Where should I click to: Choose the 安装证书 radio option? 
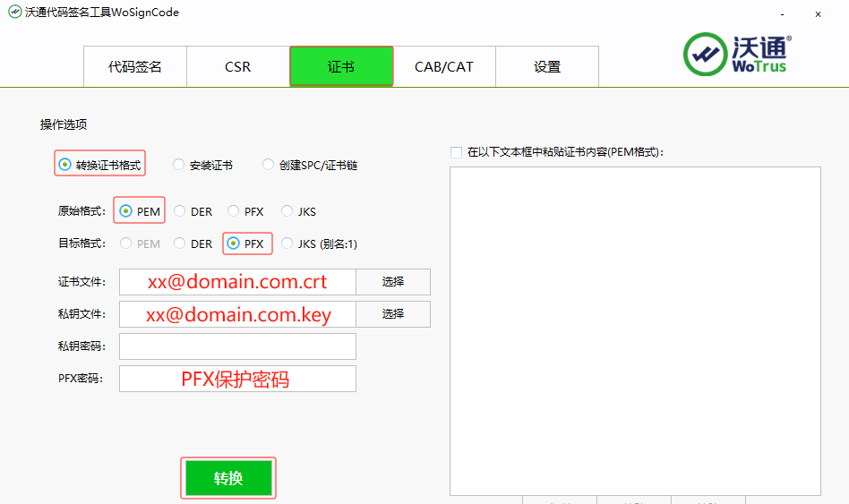click(x=179, y=165)
